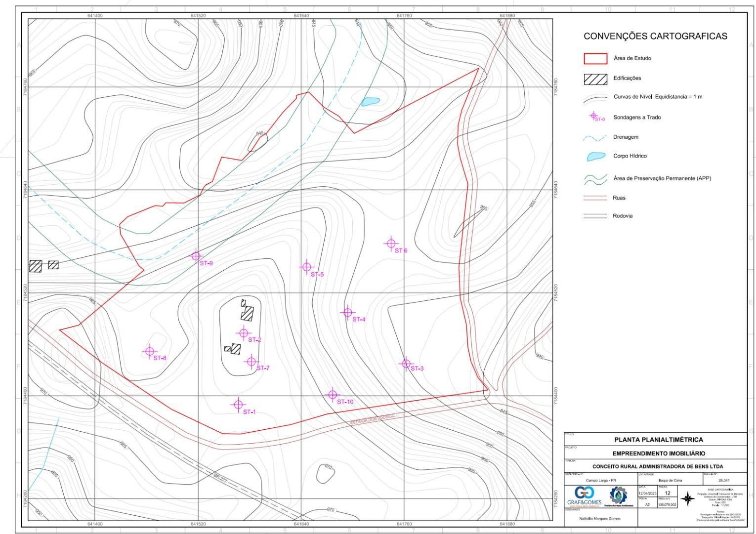Select the ST-4 auger boring symbol

point(347,312)
